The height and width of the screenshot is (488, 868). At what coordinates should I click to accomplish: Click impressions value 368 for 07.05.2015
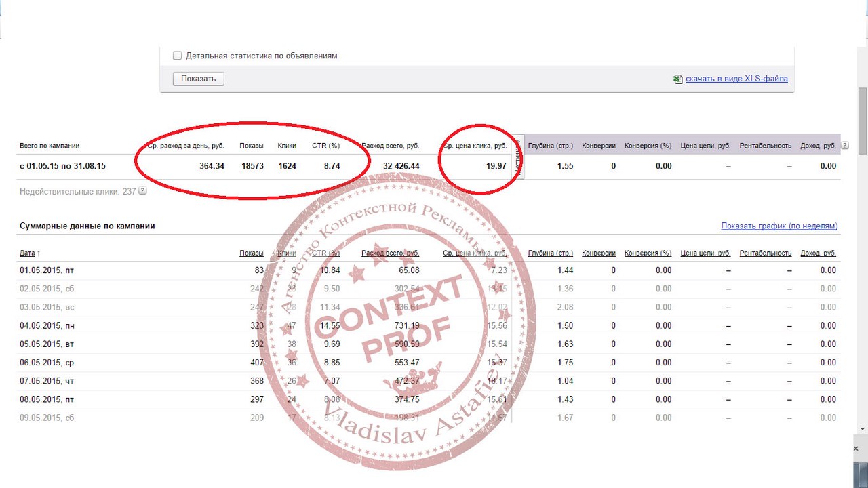(257, 381)
